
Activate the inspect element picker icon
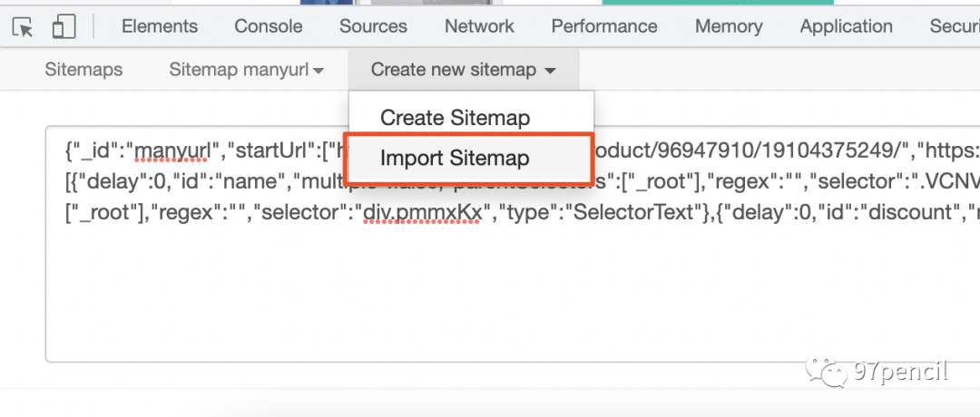[23, 27]
